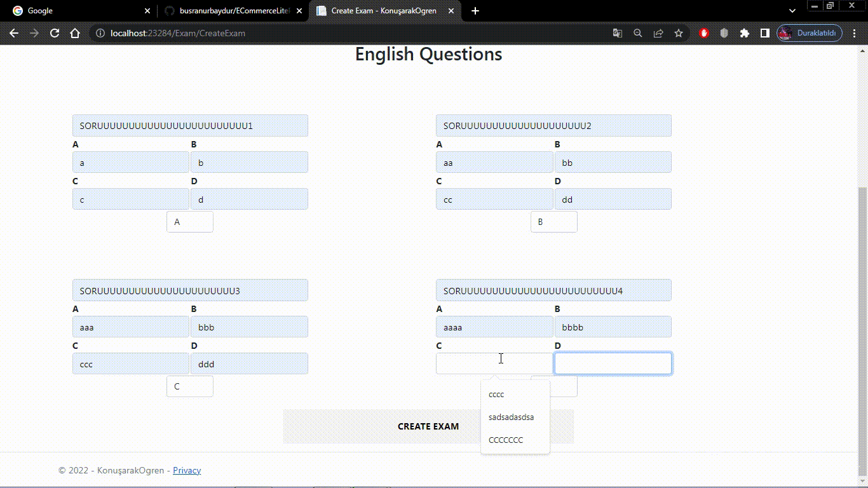The width and height of the screenshot is (868, 488).
Task: Open the Google Translate page icon
Action: (617, 33)
